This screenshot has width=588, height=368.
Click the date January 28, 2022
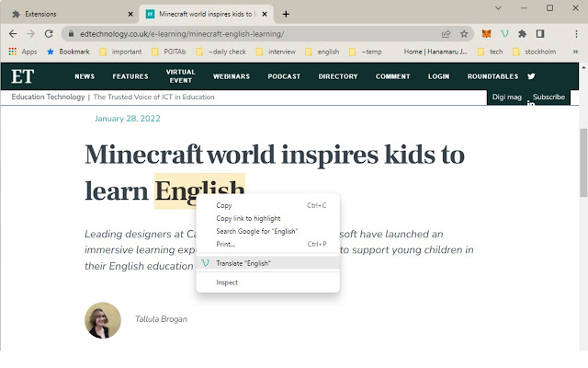(x=128, y=119)
